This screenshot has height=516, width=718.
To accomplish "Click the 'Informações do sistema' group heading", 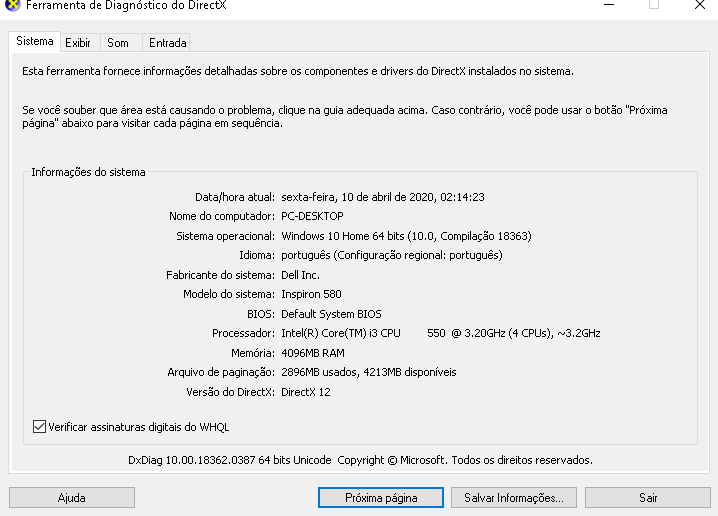I will click(x=88, y=172).
